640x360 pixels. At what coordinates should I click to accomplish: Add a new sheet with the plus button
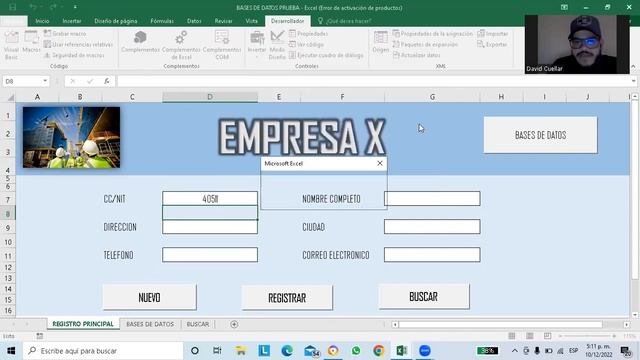[x=234, y=324]
